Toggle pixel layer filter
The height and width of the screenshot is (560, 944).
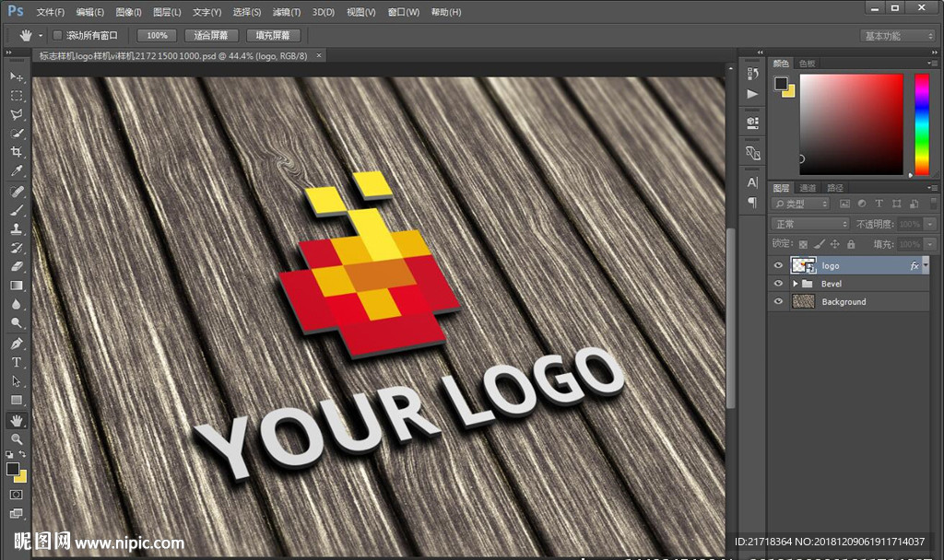click(844, 204)
